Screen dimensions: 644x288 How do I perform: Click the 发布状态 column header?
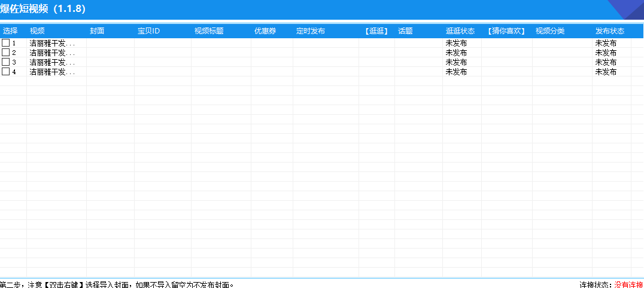[610, 31]
